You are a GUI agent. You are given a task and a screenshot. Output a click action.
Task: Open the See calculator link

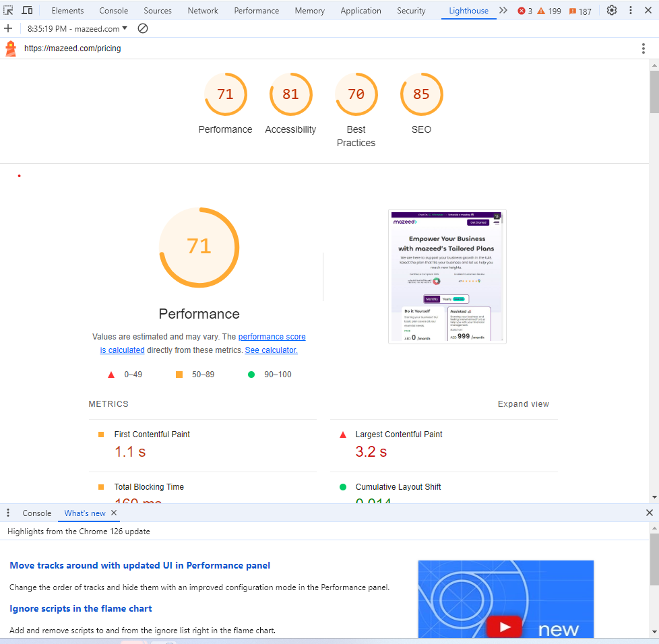[271, 350]
